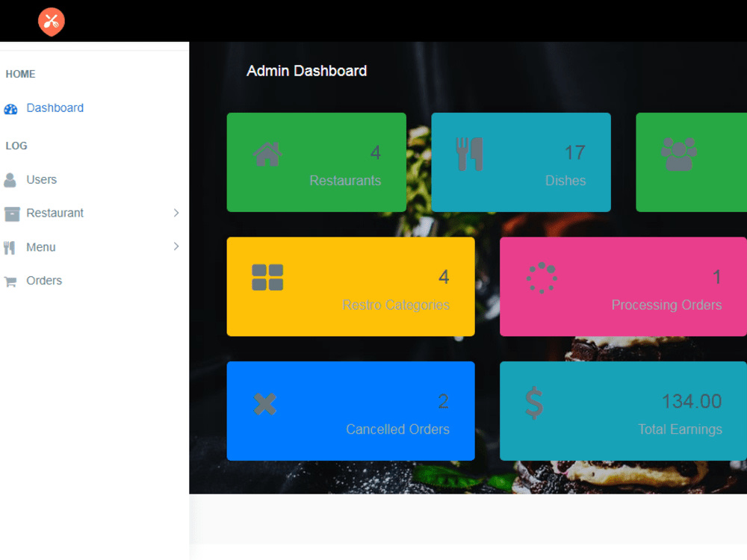The width and height of the screenshot is (747, 560).
Task: Open the Dashboard sidebar link
Action: 55,108
